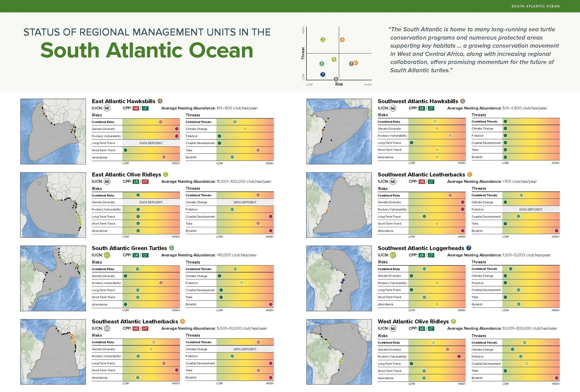Image resolution: width=580 pixels, height=392 pixels.
Task: Click the red HT tag for East Atlantic Olive Ridleys
Action: pos(145,182)
